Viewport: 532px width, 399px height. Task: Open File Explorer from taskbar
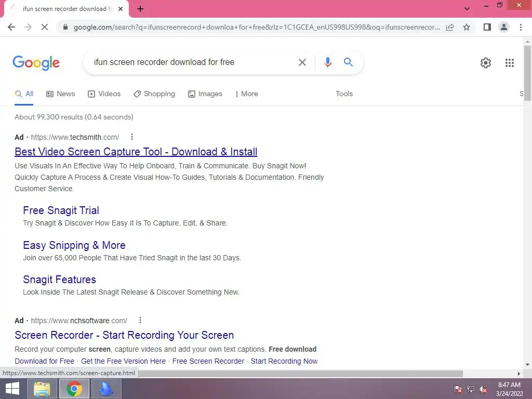pyautogui.click(x=42, y=389)
